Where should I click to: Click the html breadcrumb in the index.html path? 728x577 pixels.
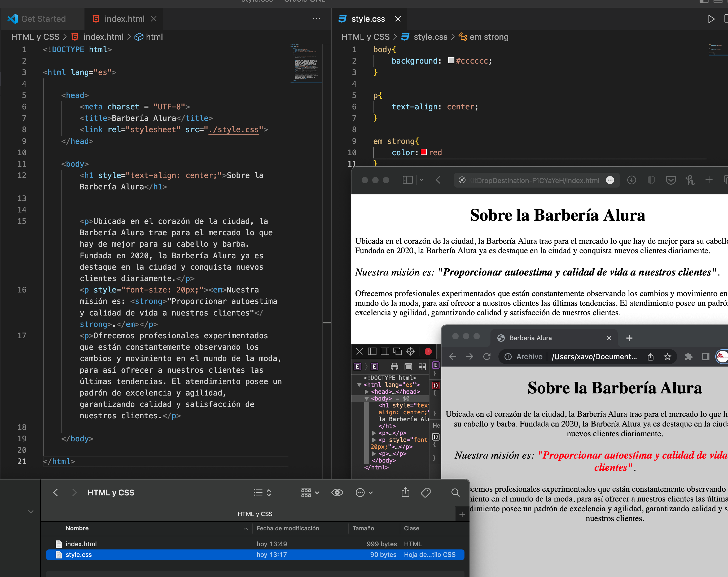(148, 37)
